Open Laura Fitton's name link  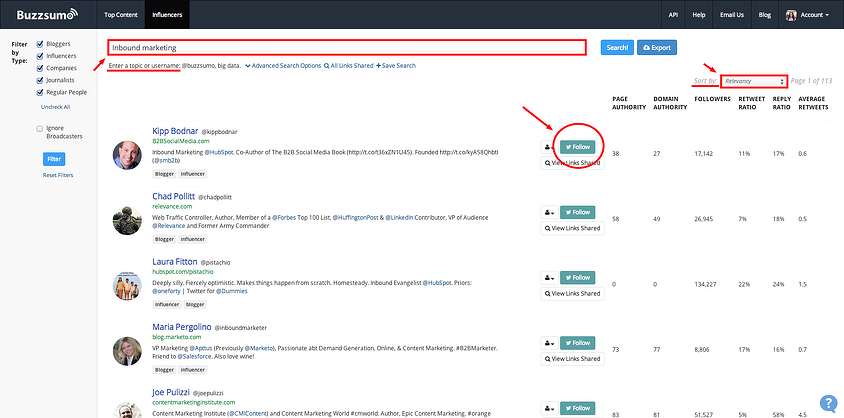click(175, 262)
